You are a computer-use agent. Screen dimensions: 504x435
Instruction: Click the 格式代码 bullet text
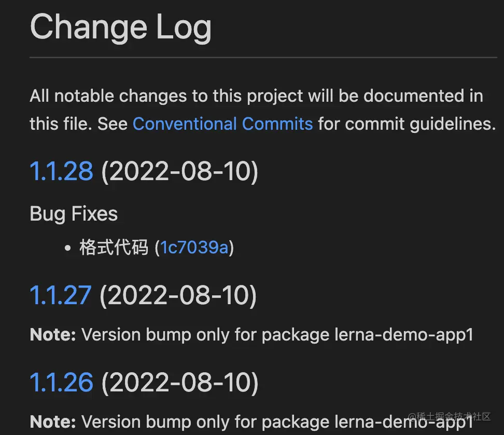click(x=114, y=248)
